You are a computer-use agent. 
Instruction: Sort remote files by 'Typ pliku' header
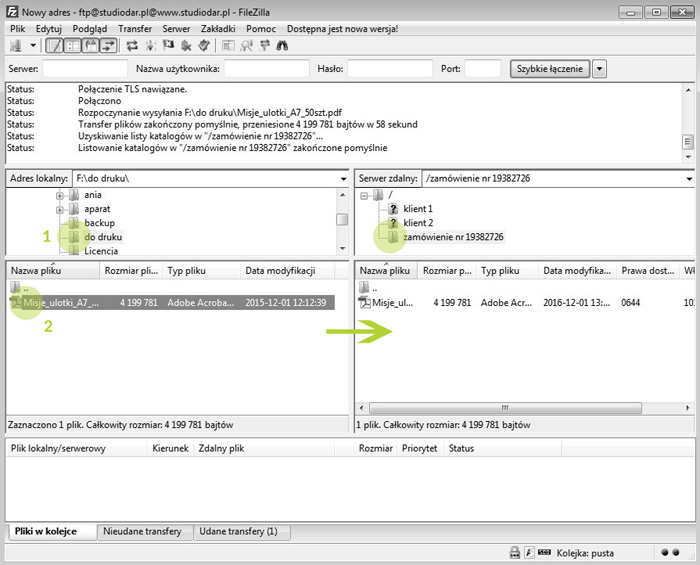(x=507, y=270)
